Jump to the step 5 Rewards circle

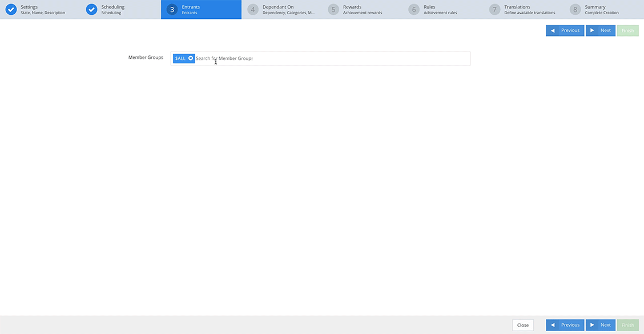click(x=333, y=10)
